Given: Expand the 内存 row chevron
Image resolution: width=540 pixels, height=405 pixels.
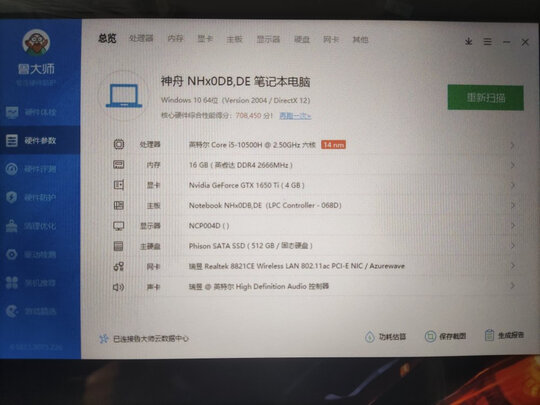Looking at the screenshot, I should pos(513,165).
